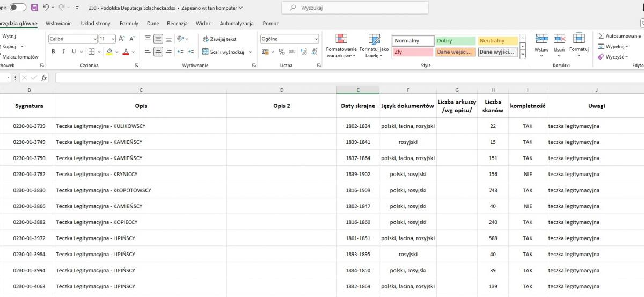Undo the last action
The width and height of the screenshot is (644, 297).
point(46,8)
